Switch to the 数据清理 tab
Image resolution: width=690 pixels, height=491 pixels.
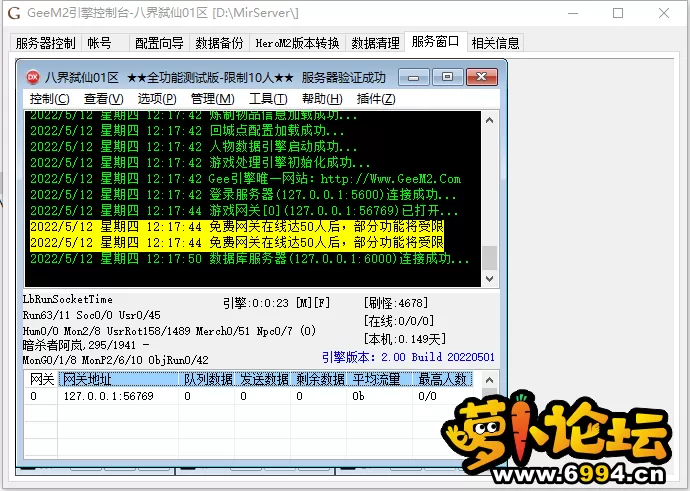(x=375, y=43)
